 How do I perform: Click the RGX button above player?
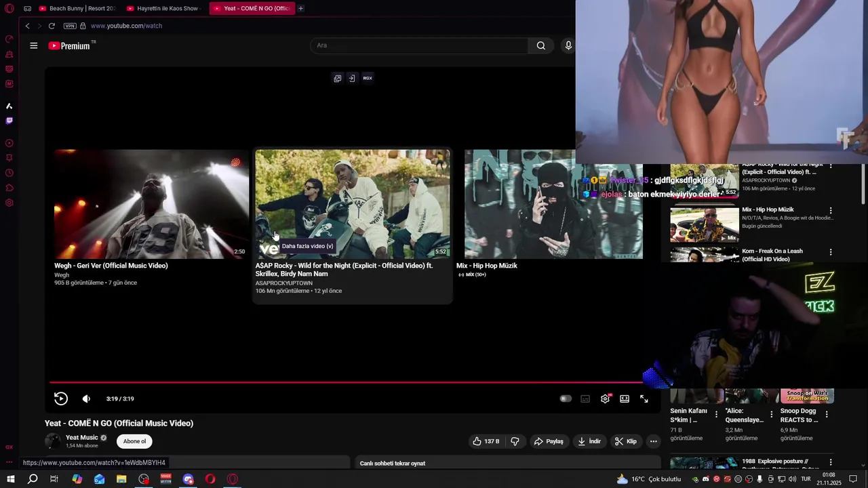tap(368, 78)
